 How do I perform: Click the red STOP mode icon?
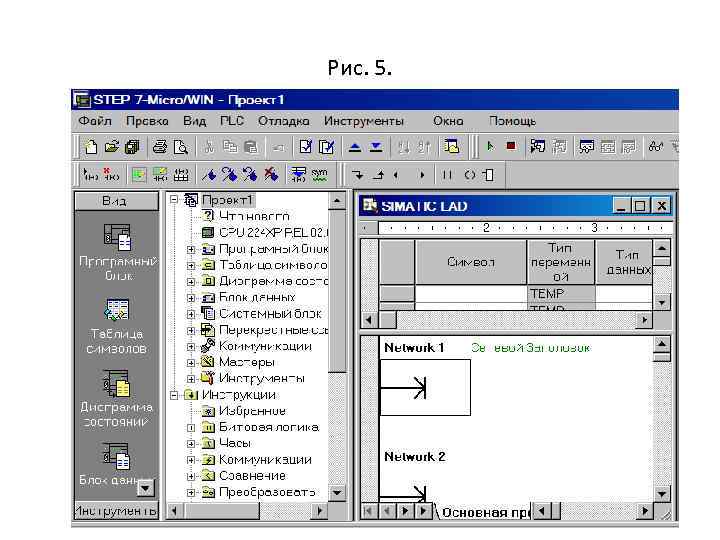(511, 146)
